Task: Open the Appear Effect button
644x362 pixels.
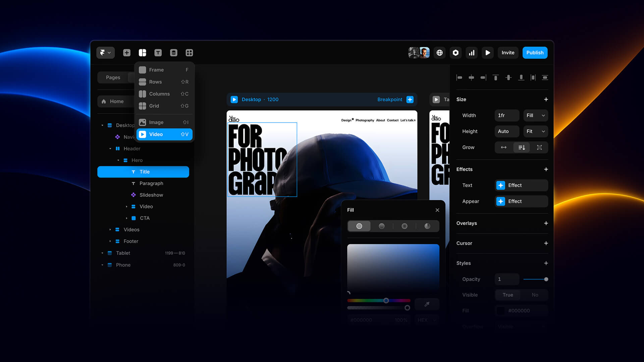Action: click(x=521, y=201)
